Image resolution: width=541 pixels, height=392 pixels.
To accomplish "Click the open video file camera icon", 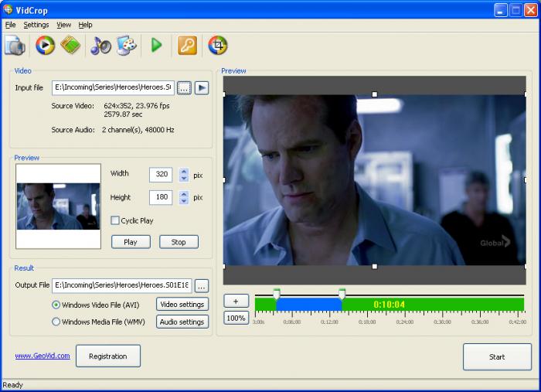I will [15, 46].
